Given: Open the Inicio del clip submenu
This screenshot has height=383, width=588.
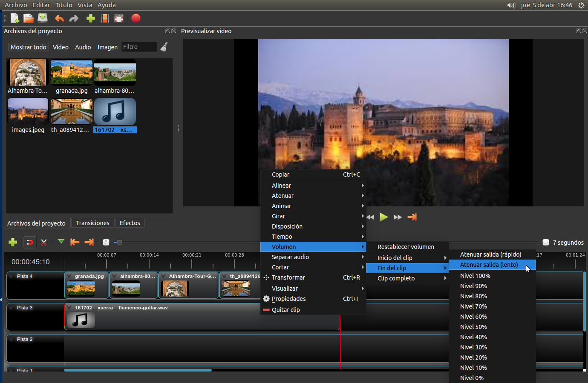Looking at the screenshot, I should pyautogui.click(x=407, y=258).
